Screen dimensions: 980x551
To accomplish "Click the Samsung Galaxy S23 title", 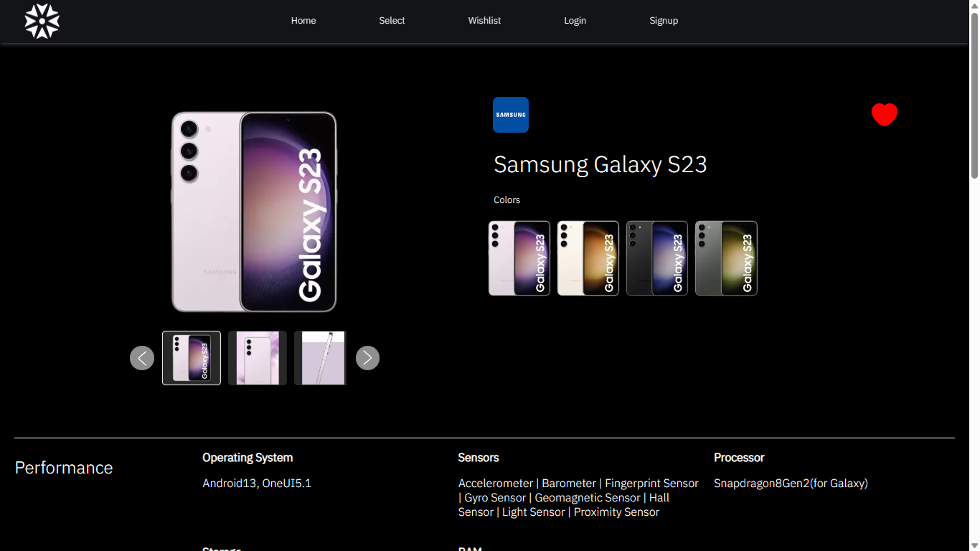I will click(600, 164).
